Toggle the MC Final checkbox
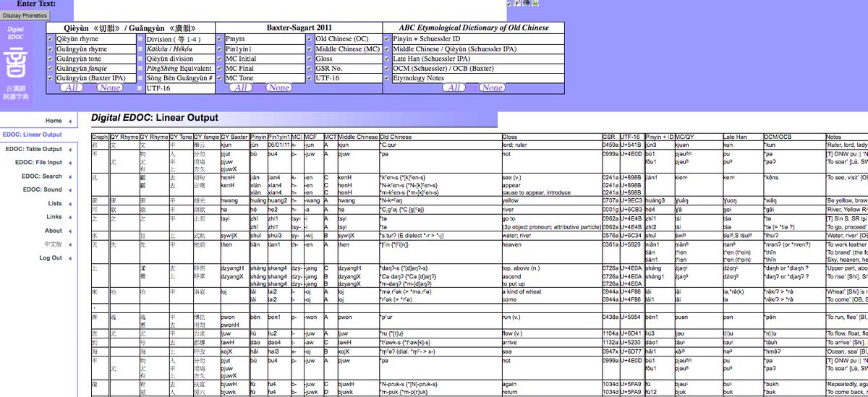This screenshot has height=397, width=868. click(x=220, y=68)
